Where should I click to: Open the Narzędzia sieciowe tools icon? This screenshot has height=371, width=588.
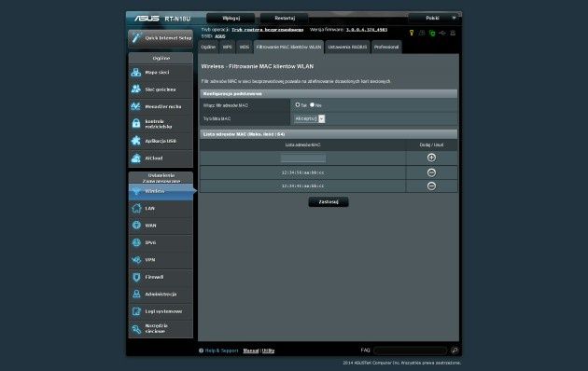tap(136, 329)
